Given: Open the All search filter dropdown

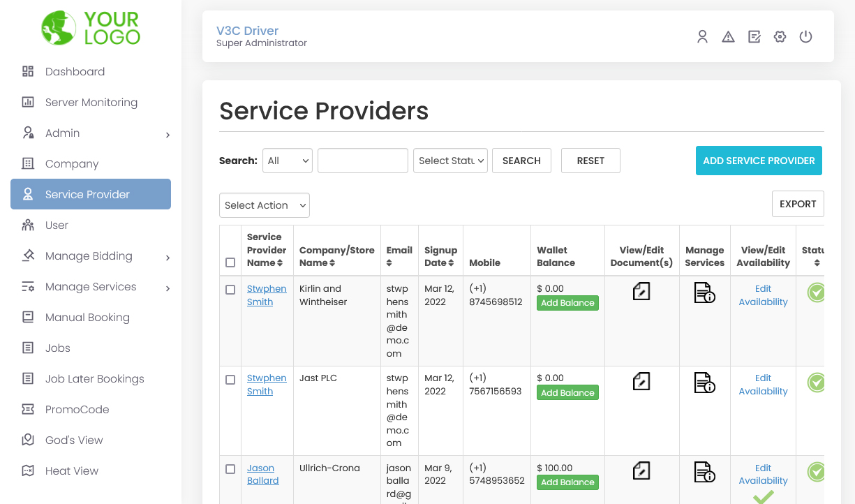Looking at the screenshot, I should click(287, 161).
